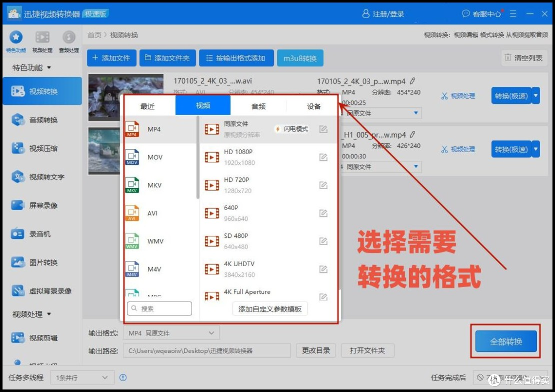Open second file's 同原文件 quality dropdown
555x392 pixels.
(x=380, y=166)
